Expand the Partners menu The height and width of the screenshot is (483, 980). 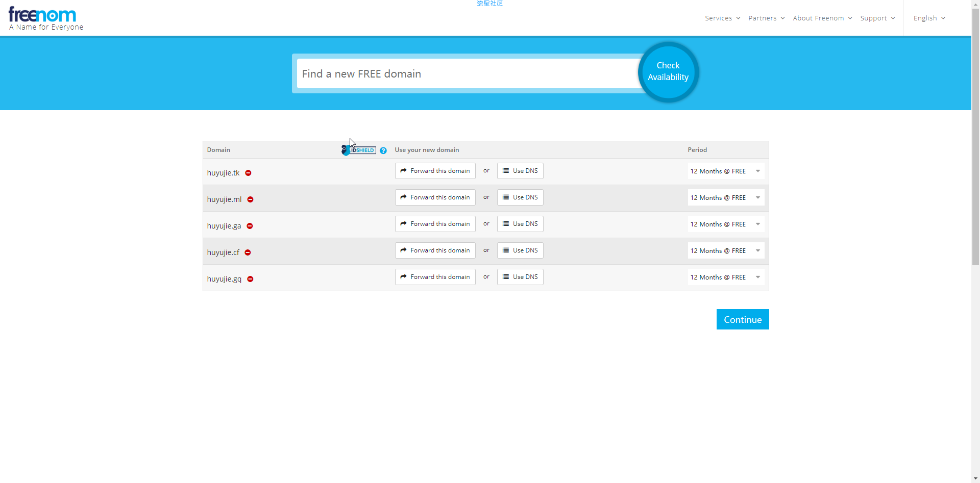pos(766,18)
